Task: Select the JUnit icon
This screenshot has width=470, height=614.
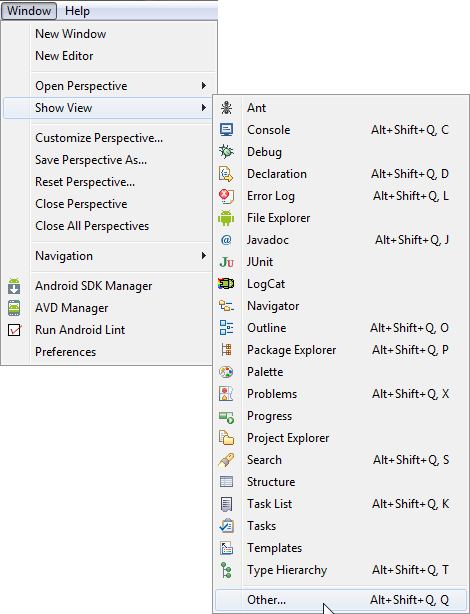Action: (227, 262)
